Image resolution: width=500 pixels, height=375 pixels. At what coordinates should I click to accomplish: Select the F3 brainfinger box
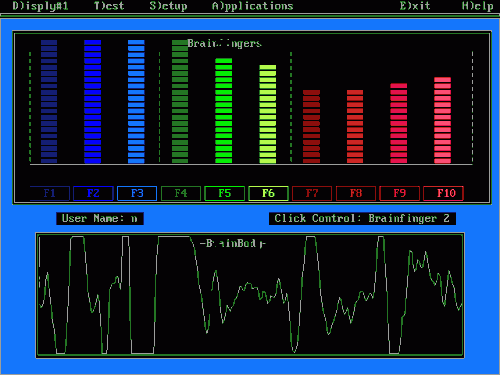point(137,193)
